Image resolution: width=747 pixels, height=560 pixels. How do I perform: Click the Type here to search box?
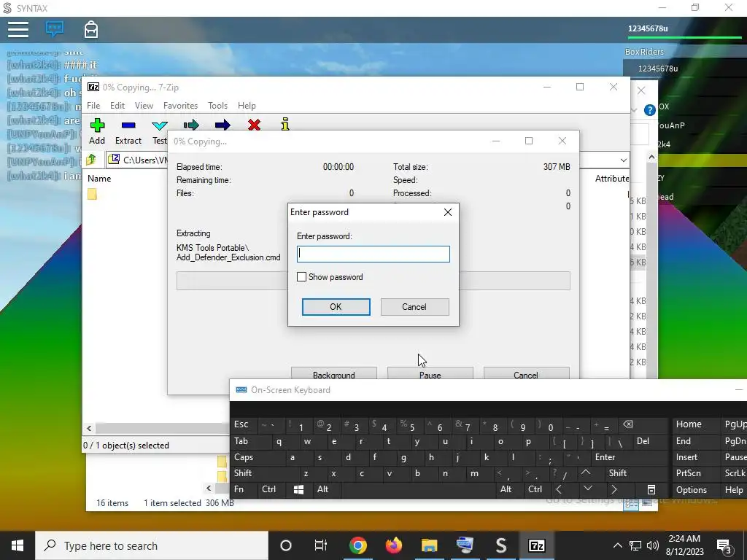pyautogui.click(x=152, y=545)
